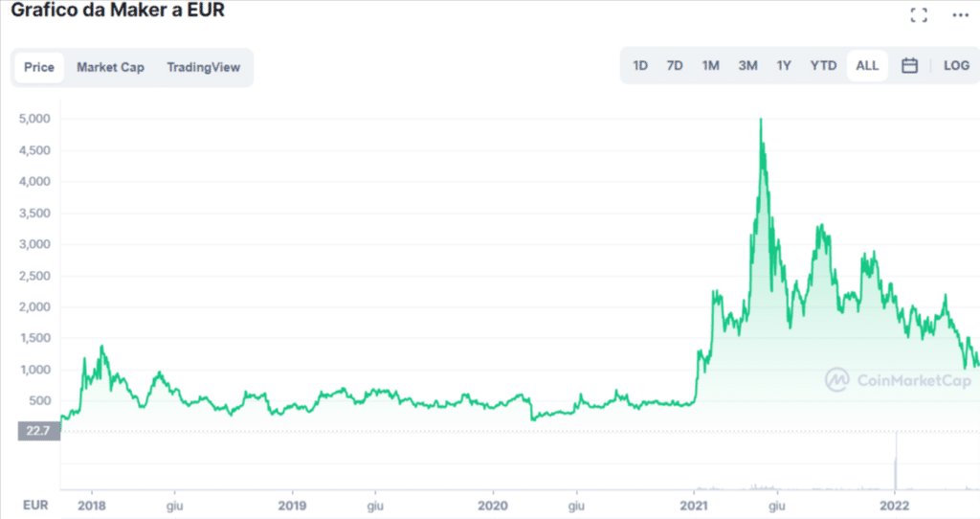The width and height of the screenshot is (980, 519).
Task: Click the 22.7 price label
Action: [38, 431]
